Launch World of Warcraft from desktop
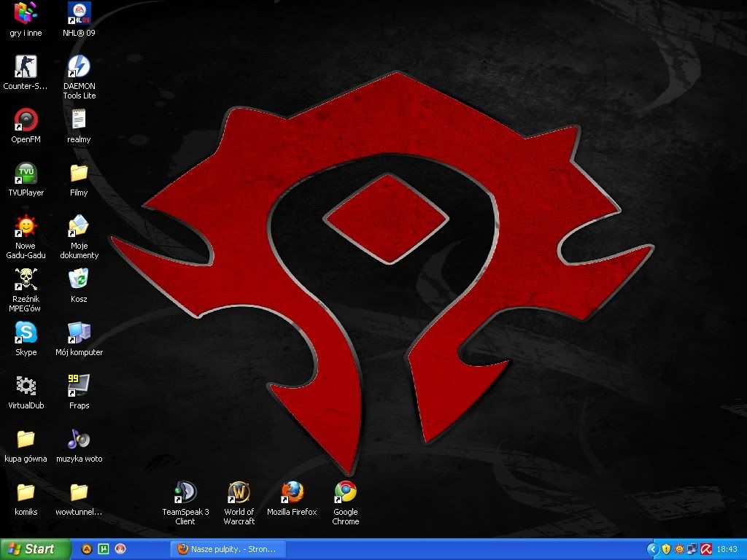Screen dimensions: 747x560 (x=239, y=493)
